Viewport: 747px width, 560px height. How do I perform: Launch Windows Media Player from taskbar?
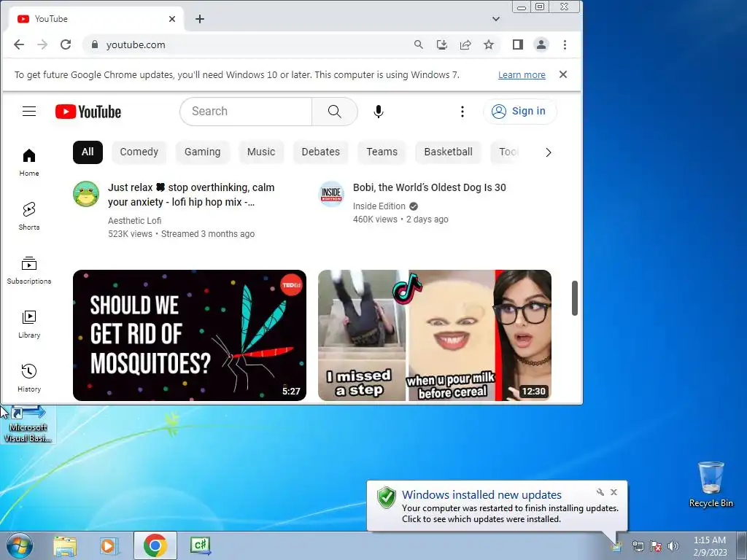click(109, 545)
